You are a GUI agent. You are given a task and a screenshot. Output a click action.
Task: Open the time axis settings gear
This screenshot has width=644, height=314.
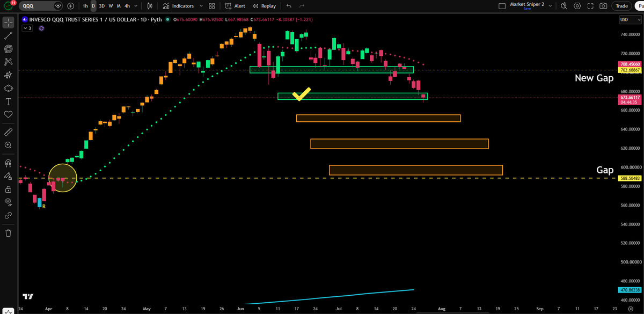631,310
